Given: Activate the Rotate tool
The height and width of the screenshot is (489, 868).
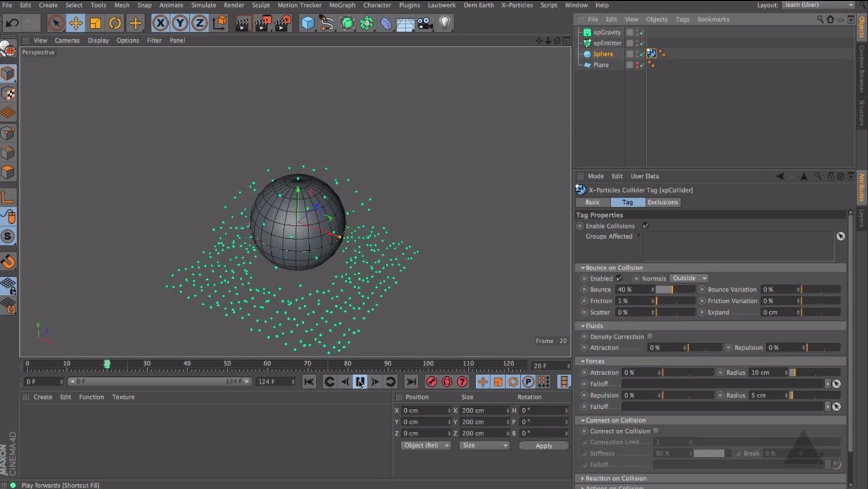Looking at the screenshot, I should (x=115, y=24).
